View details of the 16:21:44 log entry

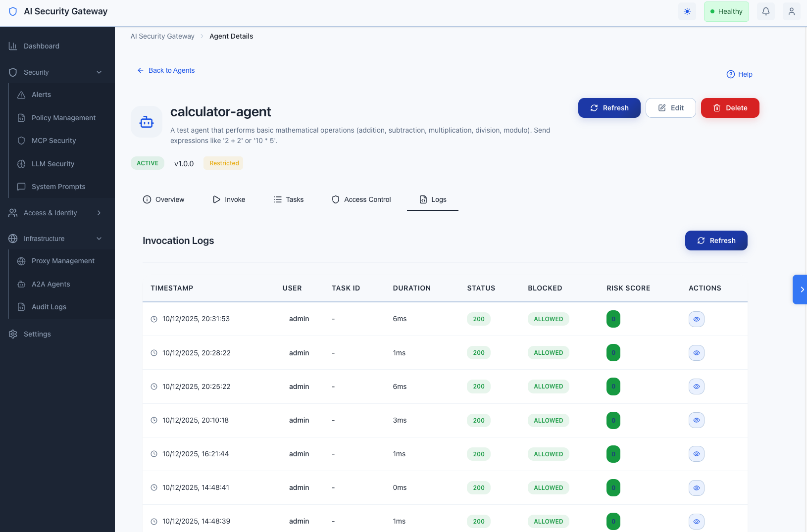coord(696,454)
